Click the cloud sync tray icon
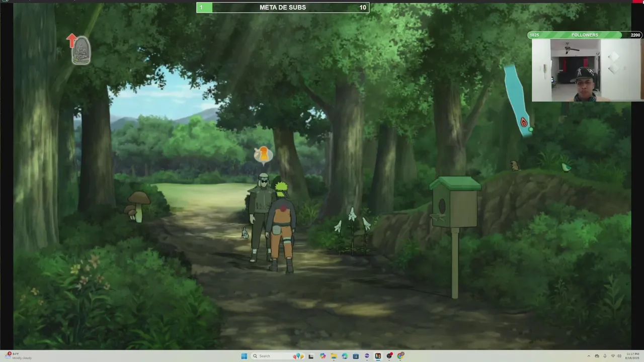The width and height of the screenshot is (644, 362). click(597, 356)
